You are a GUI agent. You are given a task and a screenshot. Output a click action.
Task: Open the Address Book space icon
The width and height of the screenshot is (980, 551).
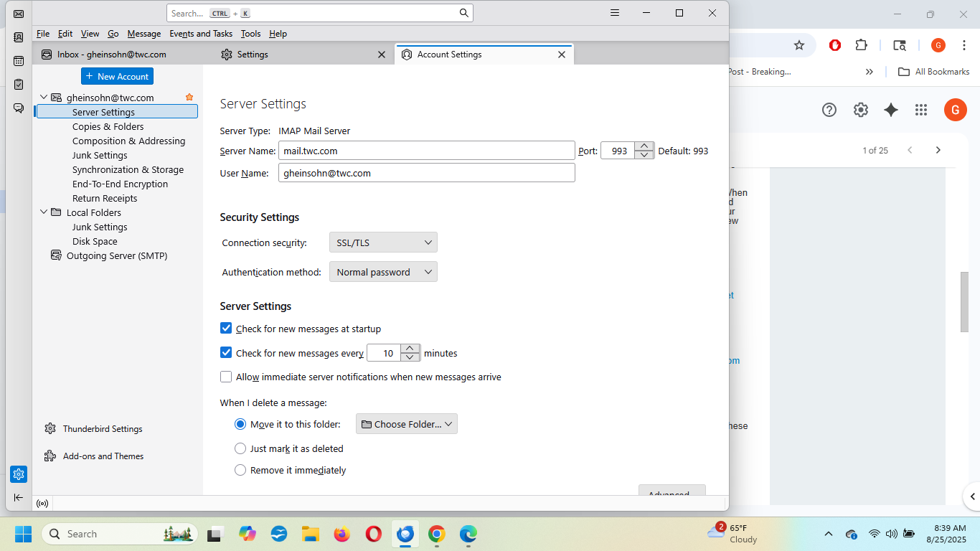pos(19,37)
